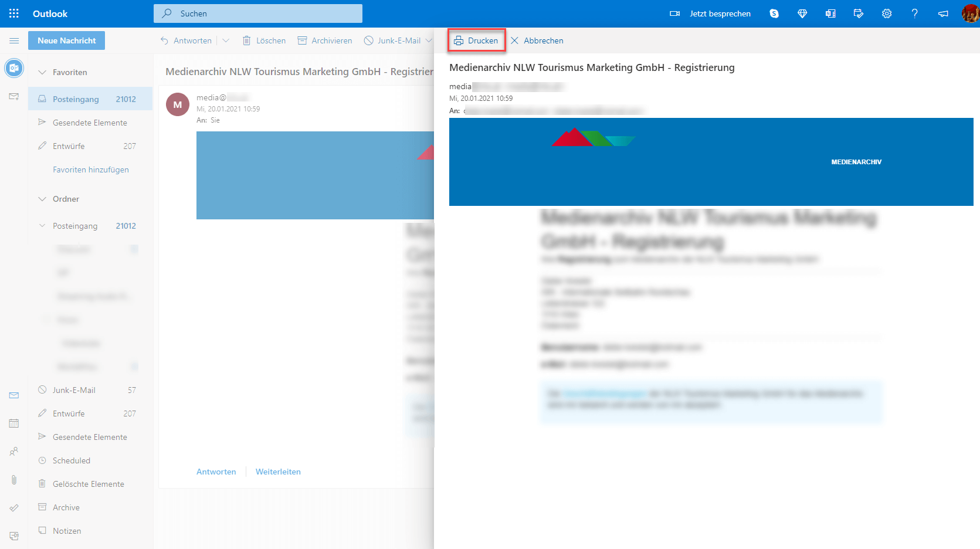The image size is (980, 549).
Task: Open the bottom rail apps icon
Action: 14,536
